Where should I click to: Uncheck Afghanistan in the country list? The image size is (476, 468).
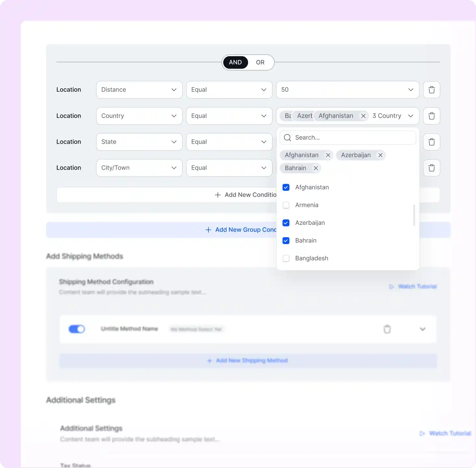click(x=286, y=187)
